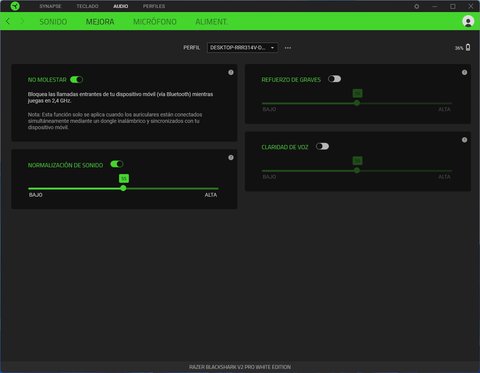Click the battery status icon
The image size is (480, 373).
pyautogui.click(x=468, y=47)
